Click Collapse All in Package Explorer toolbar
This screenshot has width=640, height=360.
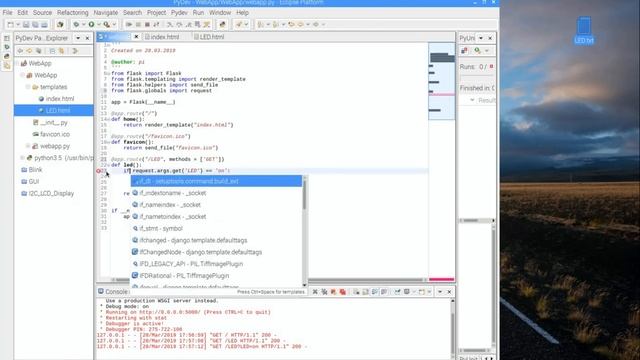click(x=52, y=51)
